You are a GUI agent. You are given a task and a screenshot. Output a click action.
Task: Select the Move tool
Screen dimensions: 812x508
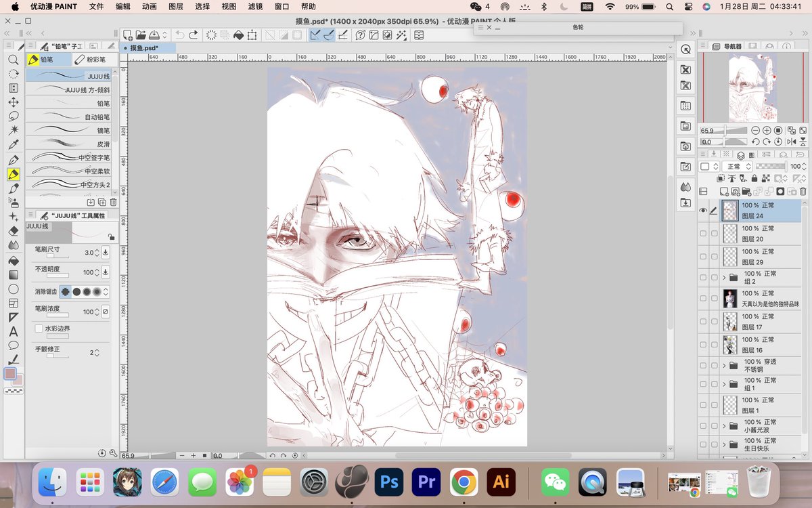click(x=14, y=102)
